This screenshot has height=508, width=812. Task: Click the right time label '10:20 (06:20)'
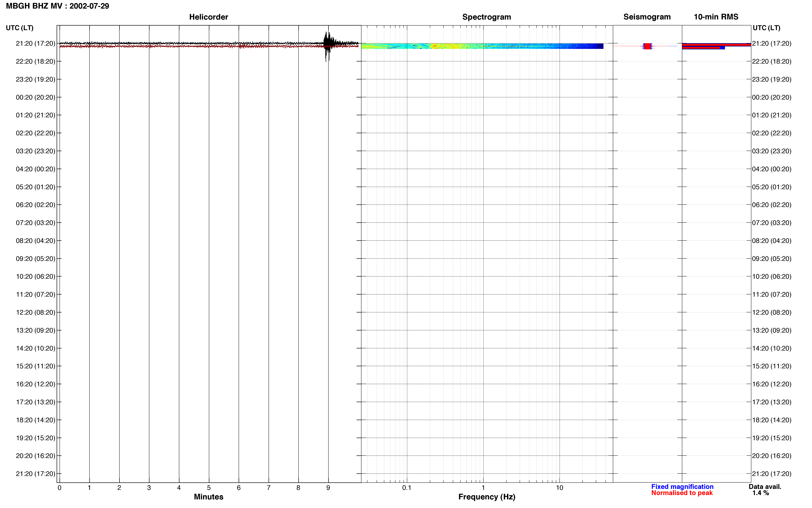pyautogui.click(x=772, y=277)
